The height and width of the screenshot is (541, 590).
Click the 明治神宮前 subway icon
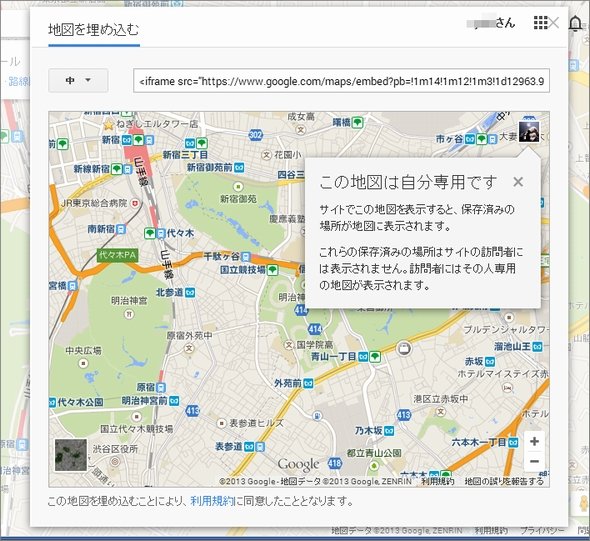[x=174, y=401]
